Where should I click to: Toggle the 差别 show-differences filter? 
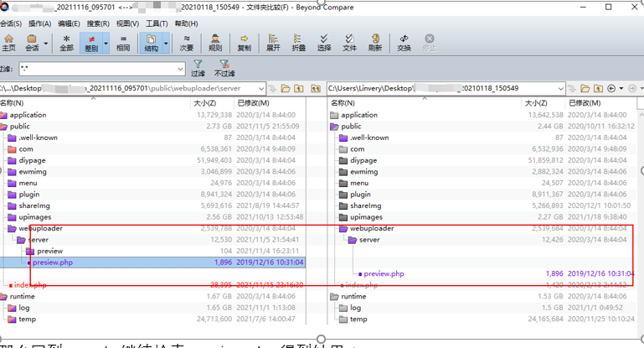point(91,43)
